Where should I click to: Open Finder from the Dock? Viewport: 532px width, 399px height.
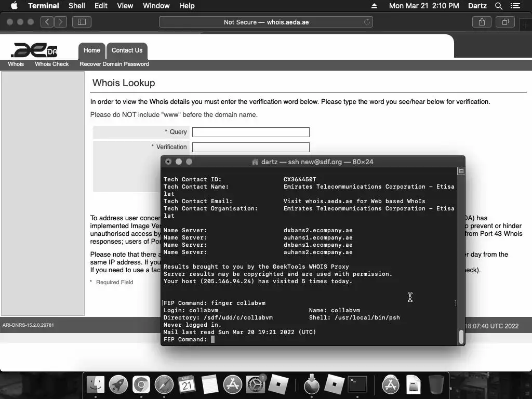pos(96,384)
